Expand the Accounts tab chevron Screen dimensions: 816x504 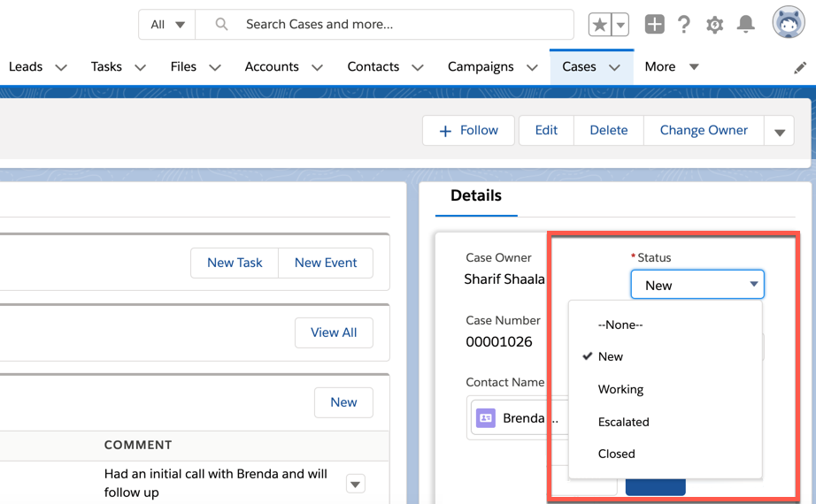(x=318, y=67)
